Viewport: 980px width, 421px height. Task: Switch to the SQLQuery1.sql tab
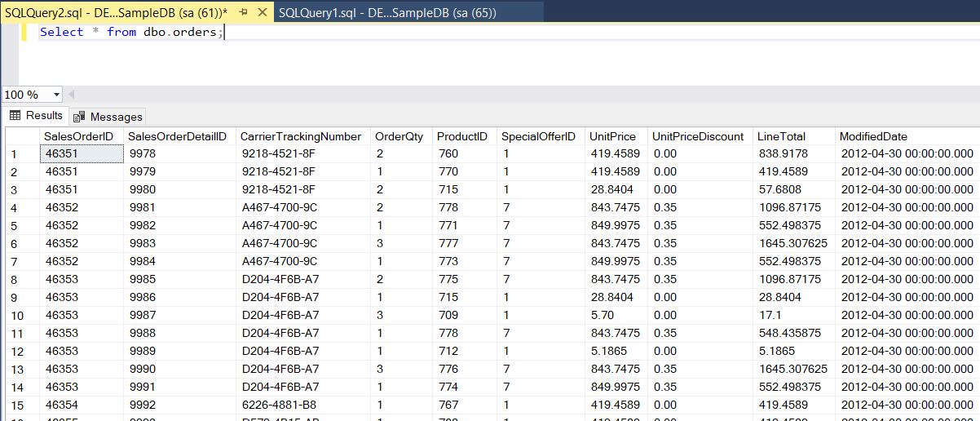coord(386,13)
